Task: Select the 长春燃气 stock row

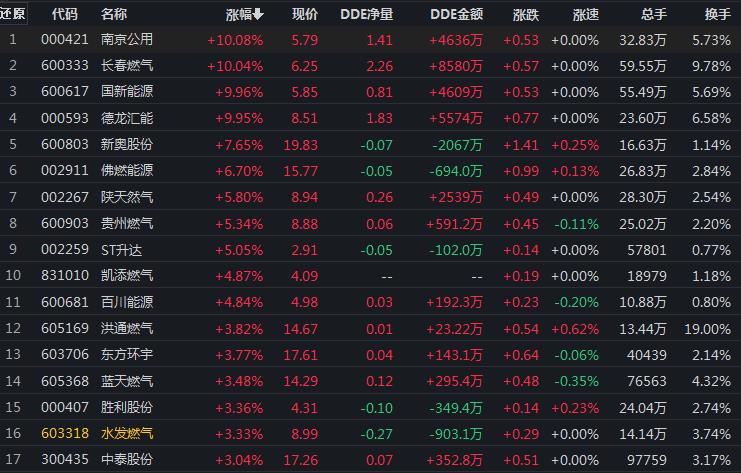Action: 127,66
